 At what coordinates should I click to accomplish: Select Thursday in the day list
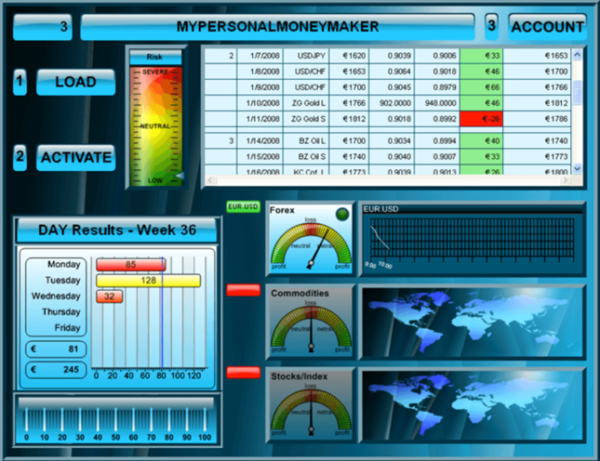coord(61,312)
